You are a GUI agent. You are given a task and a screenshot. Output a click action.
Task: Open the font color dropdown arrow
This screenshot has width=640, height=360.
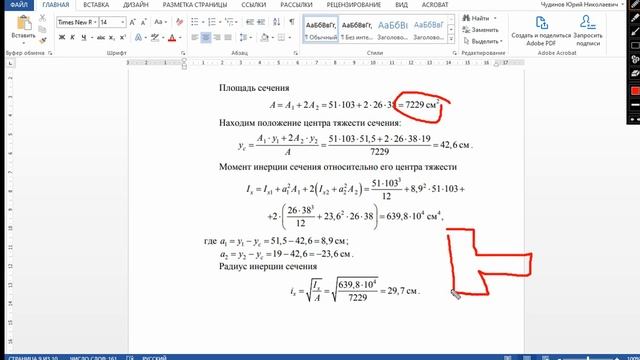(180, 38)
